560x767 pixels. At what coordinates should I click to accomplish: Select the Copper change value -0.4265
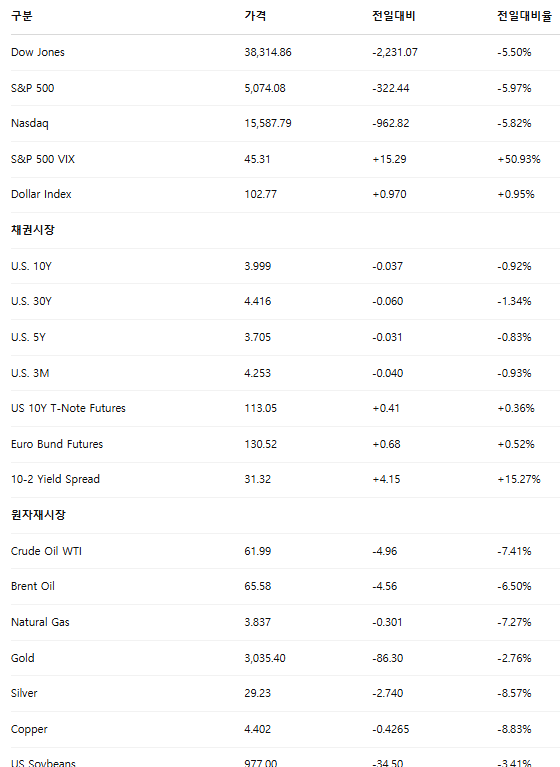(x=391, y=729)
